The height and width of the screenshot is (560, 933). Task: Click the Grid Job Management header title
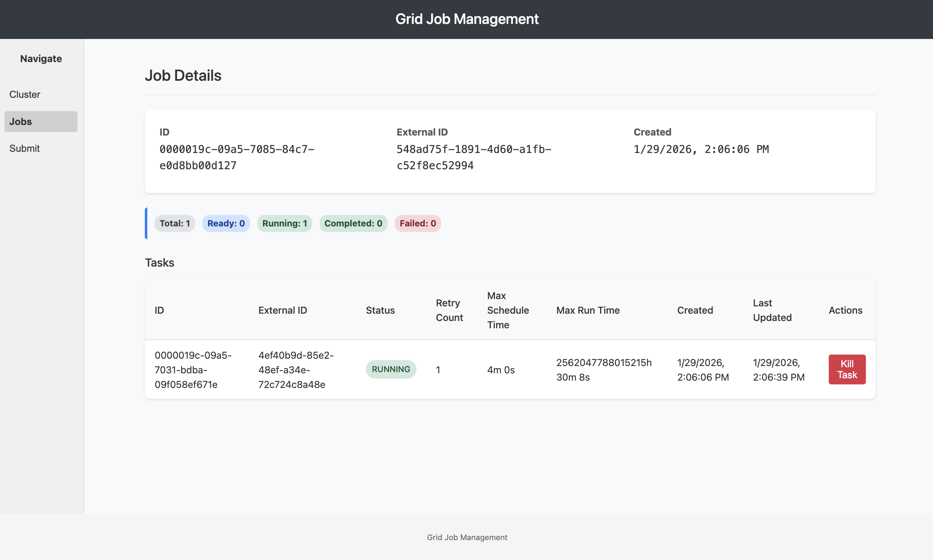tap(466, 19)
